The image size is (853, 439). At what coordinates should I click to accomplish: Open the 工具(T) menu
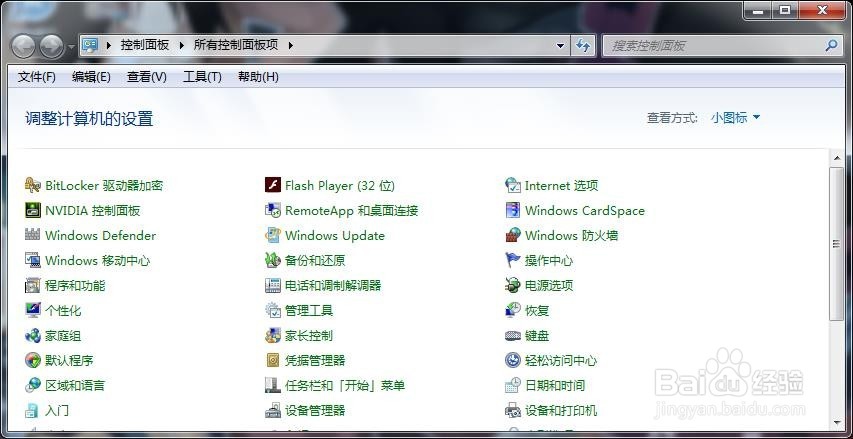point(202,77)
